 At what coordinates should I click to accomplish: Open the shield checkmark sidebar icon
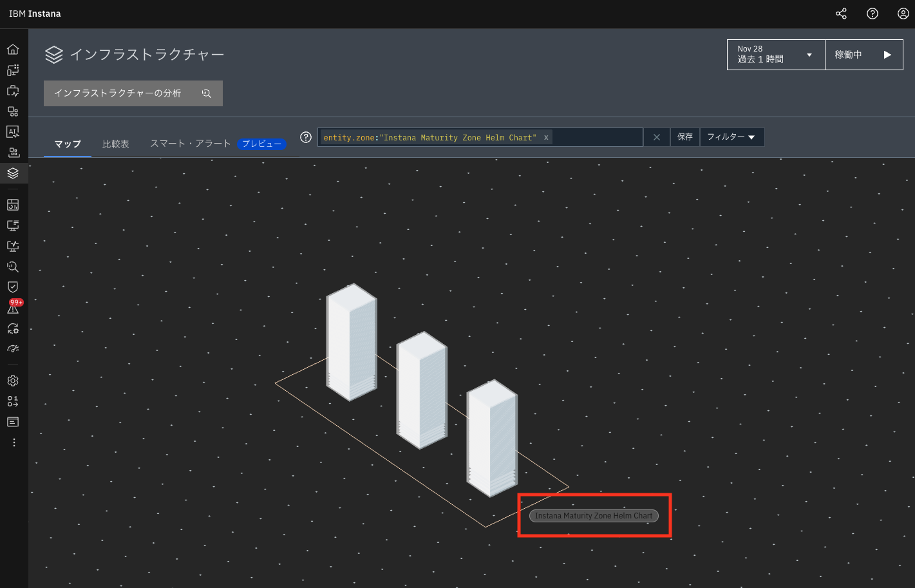pos(13,287)
